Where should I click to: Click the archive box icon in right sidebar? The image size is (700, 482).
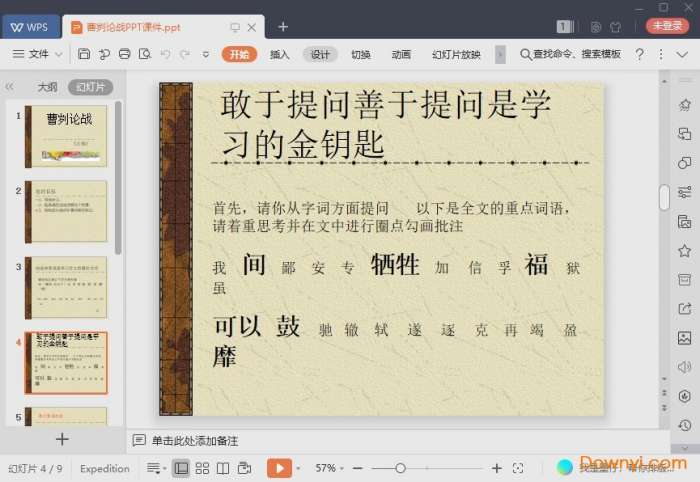tap(685, 280)
